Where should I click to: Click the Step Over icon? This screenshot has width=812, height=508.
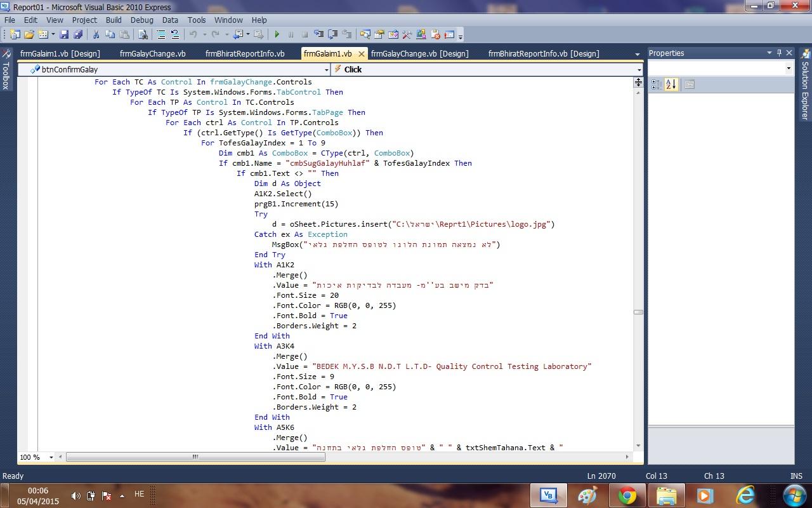[332, 34]
